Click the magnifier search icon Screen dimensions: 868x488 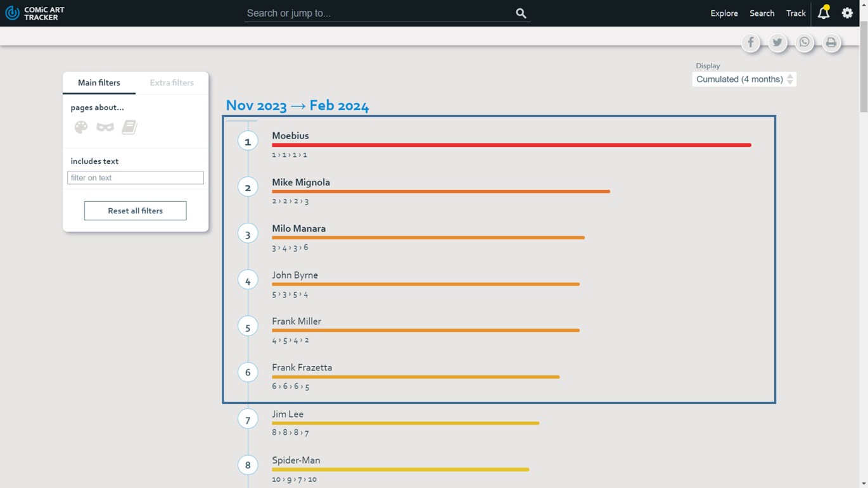pos(521,13)
